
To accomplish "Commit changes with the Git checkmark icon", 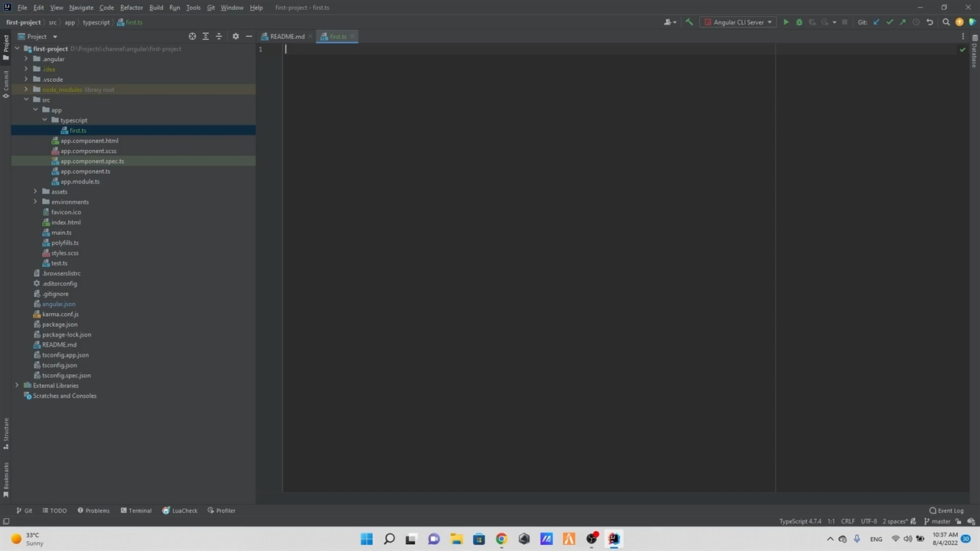I will (890, 22).
